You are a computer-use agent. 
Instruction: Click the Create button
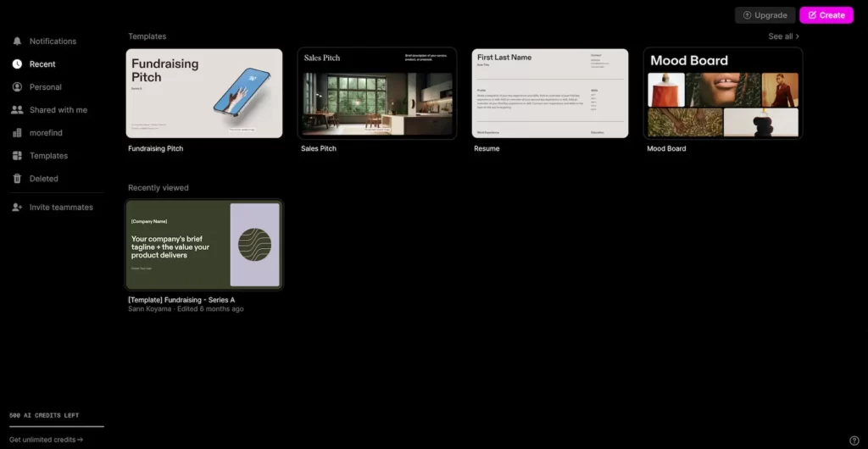pos(826,15)
